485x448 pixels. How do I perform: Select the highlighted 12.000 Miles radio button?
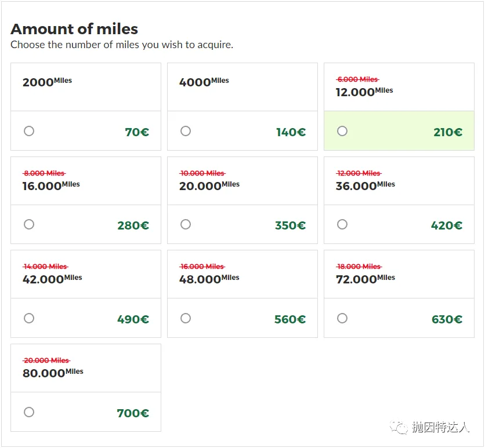pyautogui.click(x=342, y=131)
